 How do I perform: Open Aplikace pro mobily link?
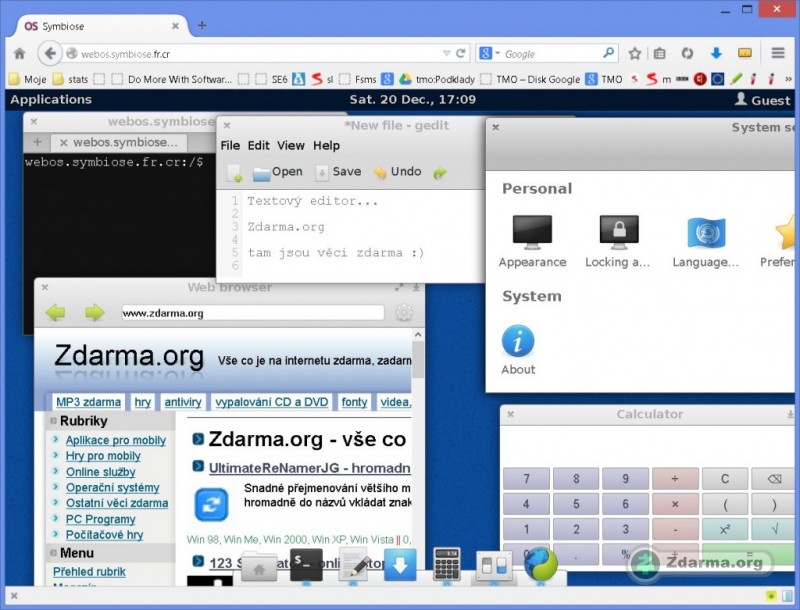116,440
